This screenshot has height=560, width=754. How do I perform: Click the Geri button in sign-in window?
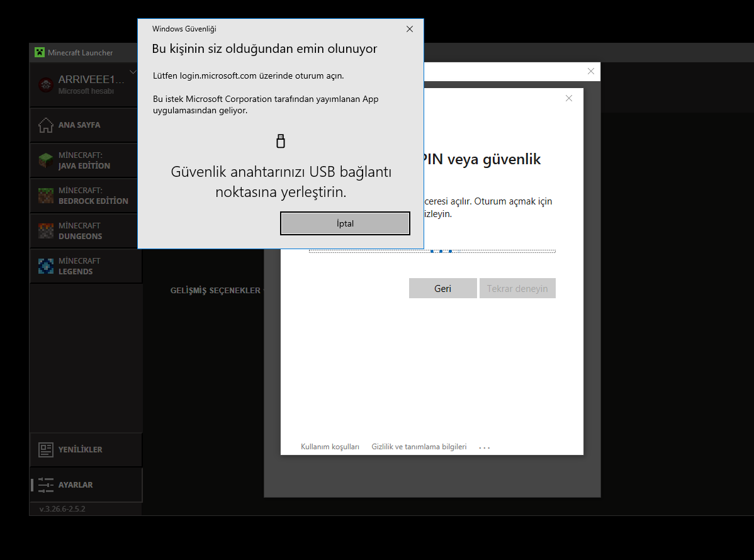(x=443, y=288)
